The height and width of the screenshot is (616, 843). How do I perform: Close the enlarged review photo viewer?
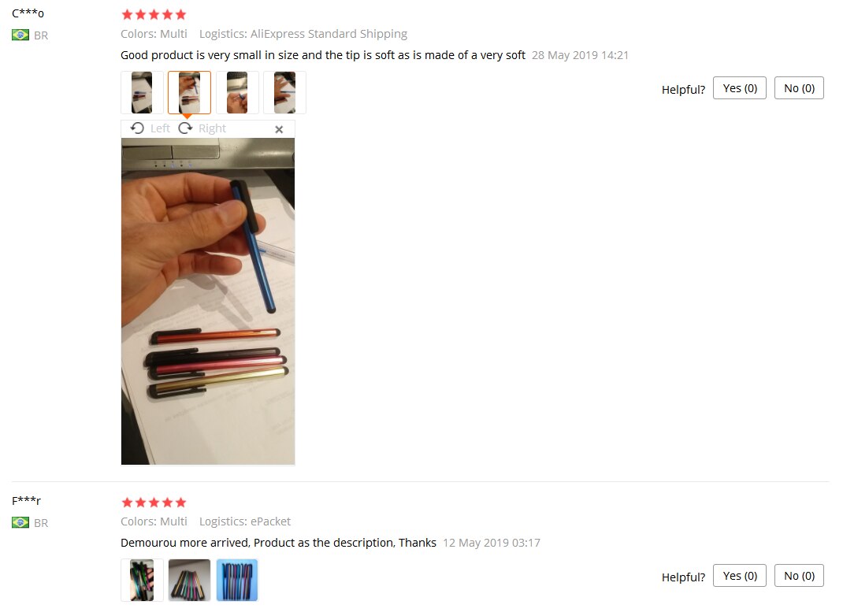pos(279,129)
